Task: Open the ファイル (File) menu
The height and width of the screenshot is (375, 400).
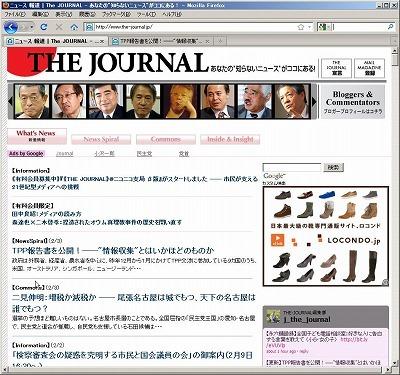Action: pos(15,14)
